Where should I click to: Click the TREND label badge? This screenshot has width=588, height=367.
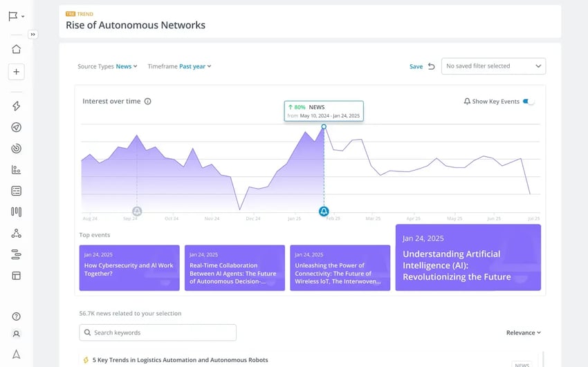tap(80, 14)
